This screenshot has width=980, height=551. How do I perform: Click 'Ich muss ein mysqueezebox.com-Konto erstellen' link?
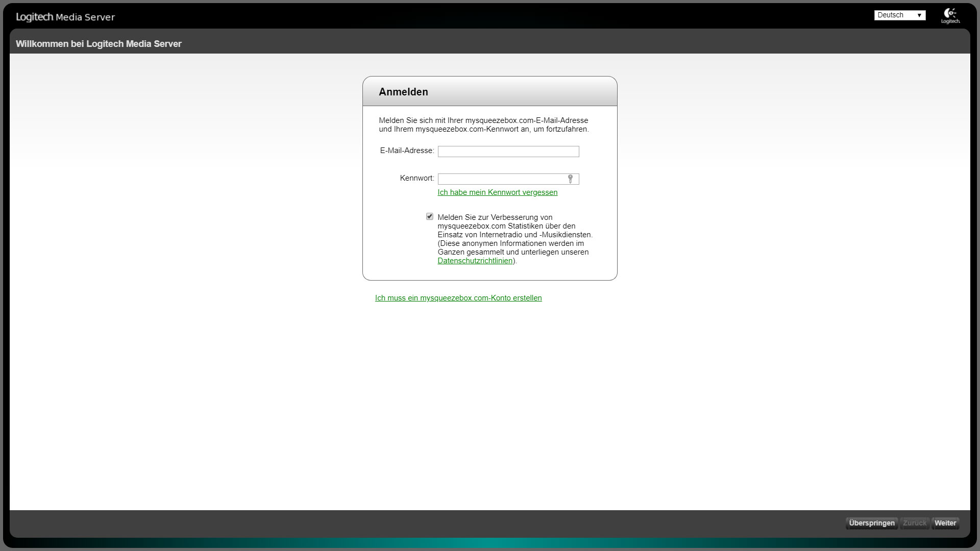[458, 298]
